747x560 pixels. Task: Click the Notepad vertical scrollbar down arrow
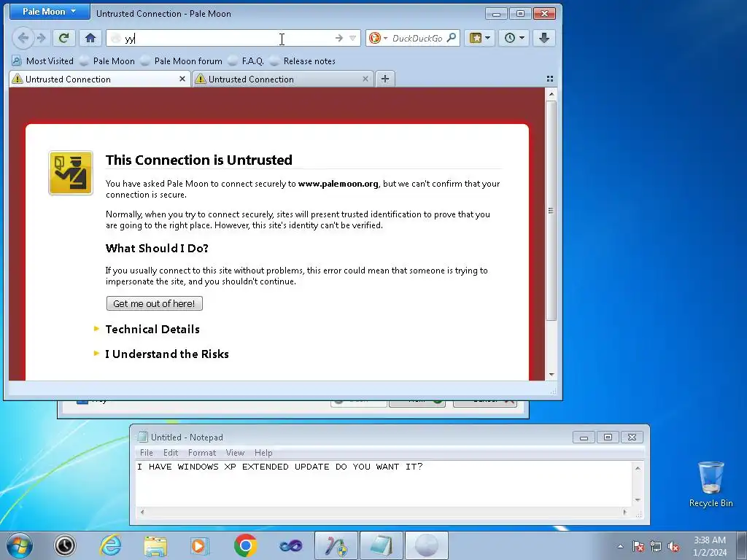point(638,500)
